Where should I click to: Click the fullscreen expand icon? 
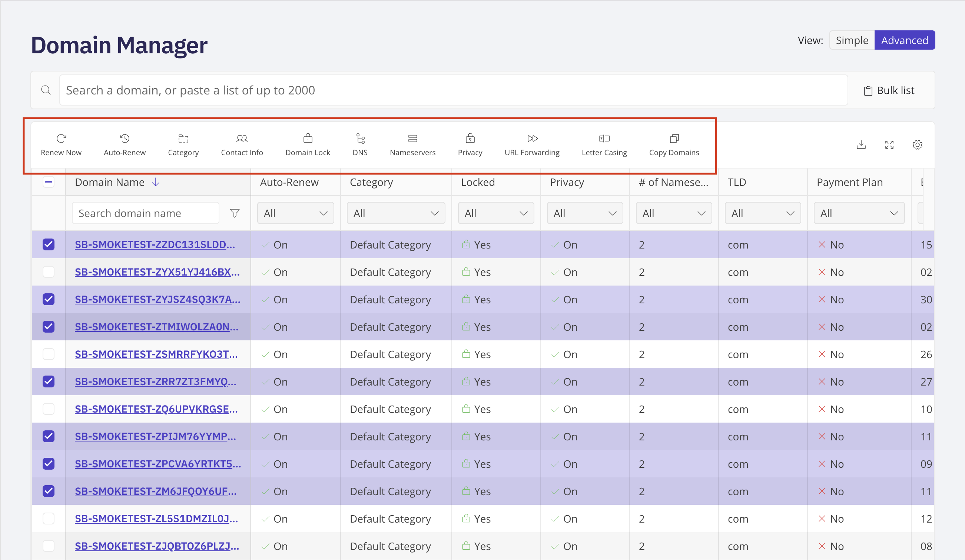(x=889, y=145)
